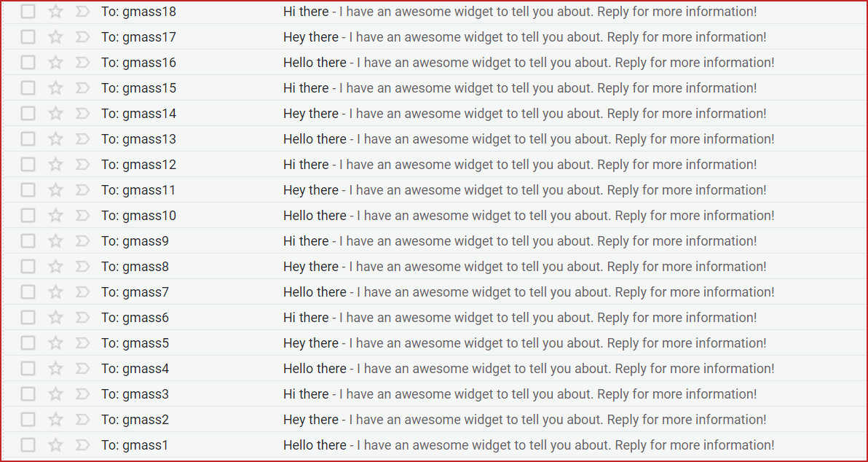Click recipient name 'To: gmass18'
Viewport: 868px width, 462px height.
click(138, 12)
